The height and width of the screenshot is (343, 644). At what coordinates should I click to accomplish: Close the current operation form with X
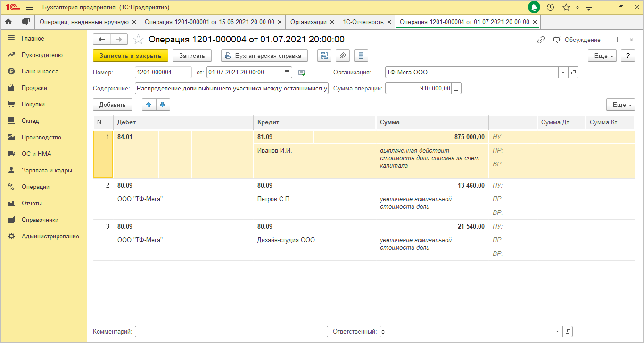(x=631, y=40)
